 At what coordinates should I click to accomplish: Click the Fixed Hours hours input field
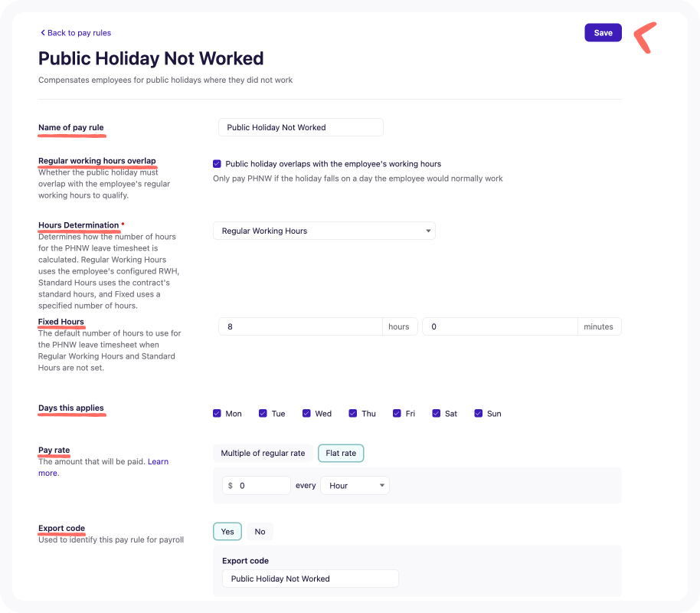click(300, 326)
